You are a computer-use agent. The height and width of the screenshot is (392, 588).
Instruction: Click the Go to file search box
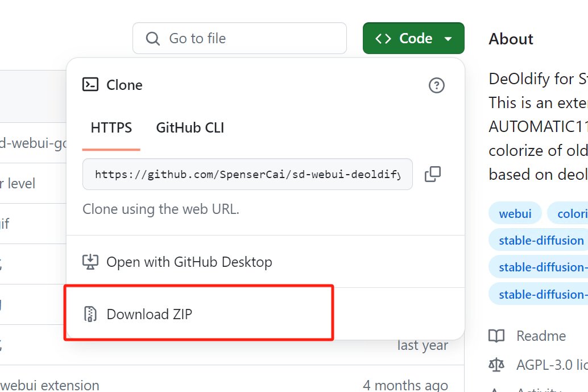click(x=239, y=38)
